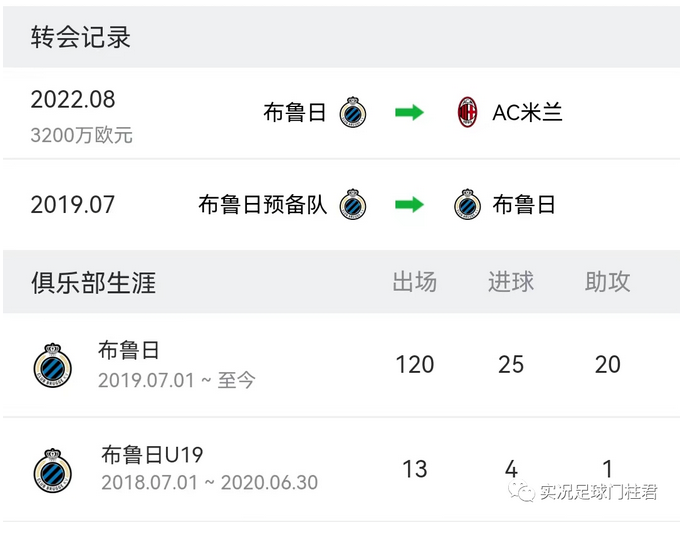Tap destination 布鲁日 crest in 2019.07 row
Image resolution: width=682 pixels, height=552 pixels.
coord(468,204)
